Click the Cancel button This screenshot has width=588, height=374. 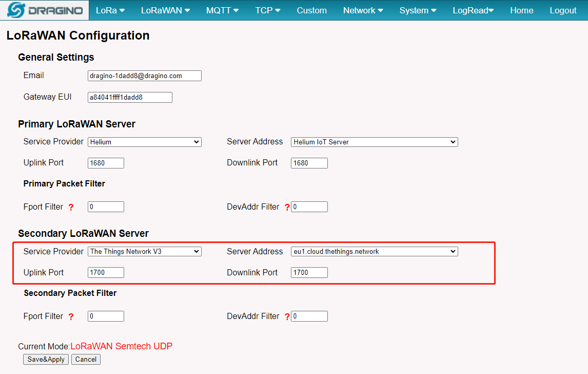86,359
